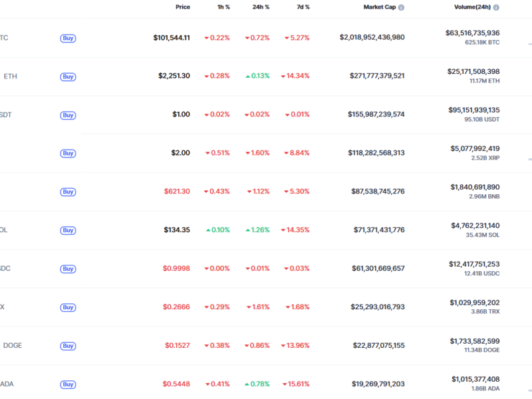Image resolution: width=532 pixels, height=399 pixels.
Task: Select the price $2,251.30
Action: point(174,76)
